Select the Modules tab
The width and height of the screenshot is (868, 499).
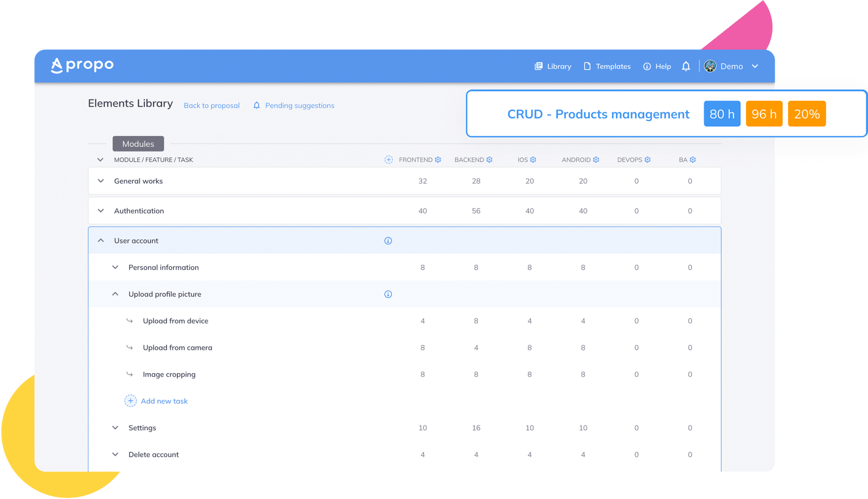(x=138, y=144)
